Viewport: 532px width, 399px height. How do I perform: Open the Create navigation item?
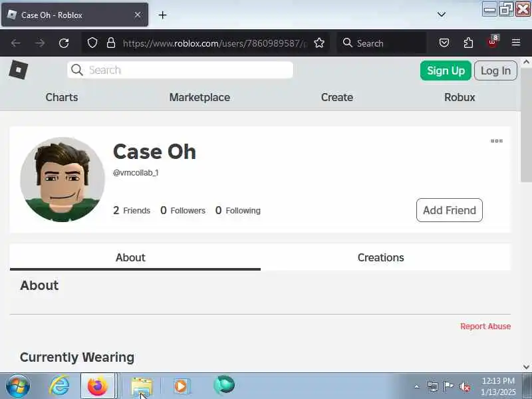point(337,97)
